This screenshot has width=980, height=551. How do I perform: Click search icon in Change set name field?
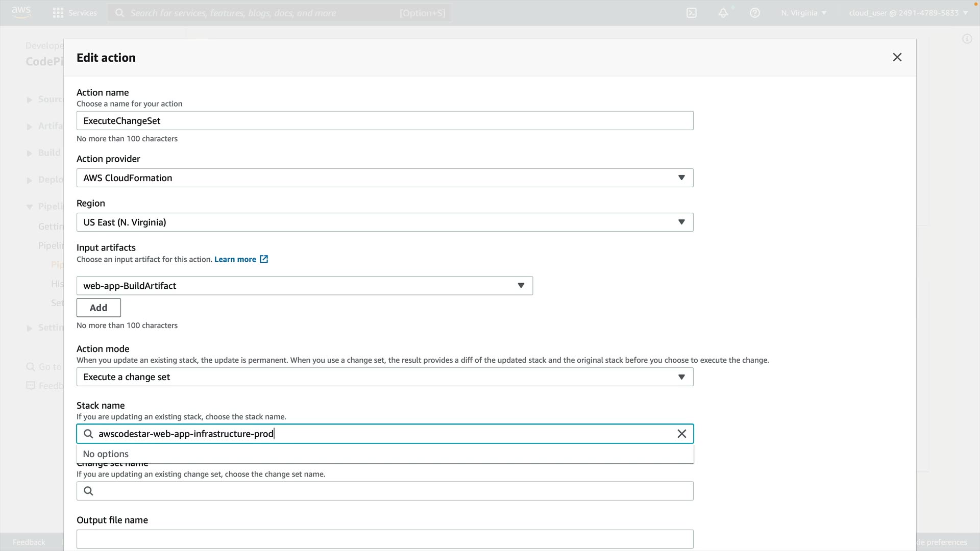[x=88, y=491]
